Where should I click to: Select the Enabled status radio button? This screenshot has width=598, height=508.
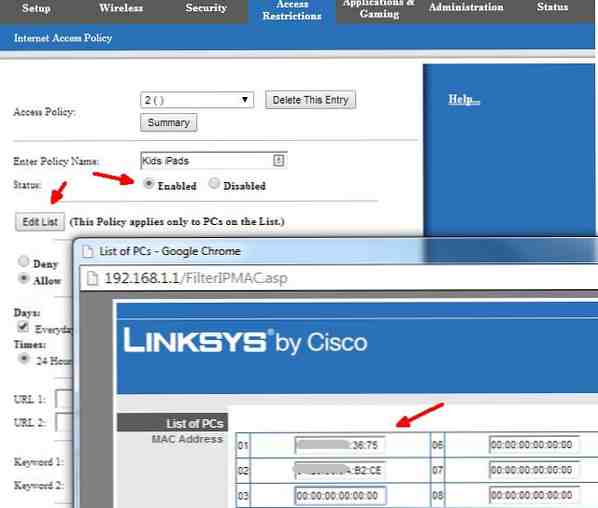[149, 184]
